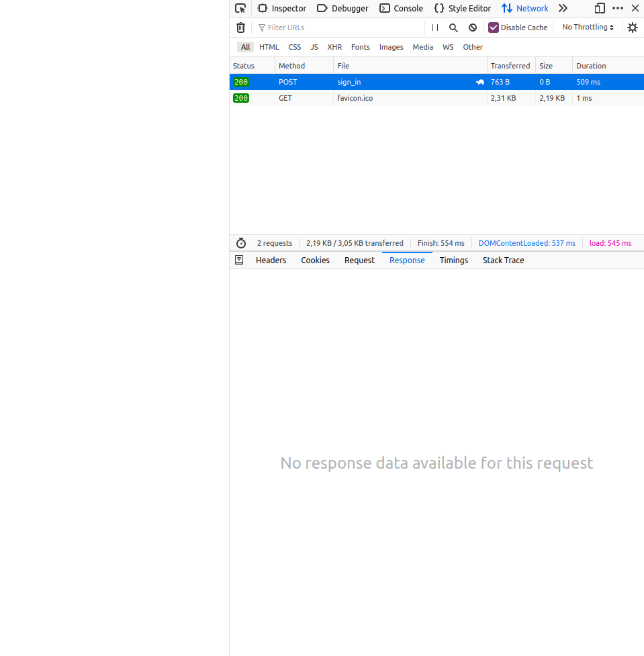Toggle responsive design mode icon
The image size is (644, 656).
pyautogui.click(x=598, y=8)
